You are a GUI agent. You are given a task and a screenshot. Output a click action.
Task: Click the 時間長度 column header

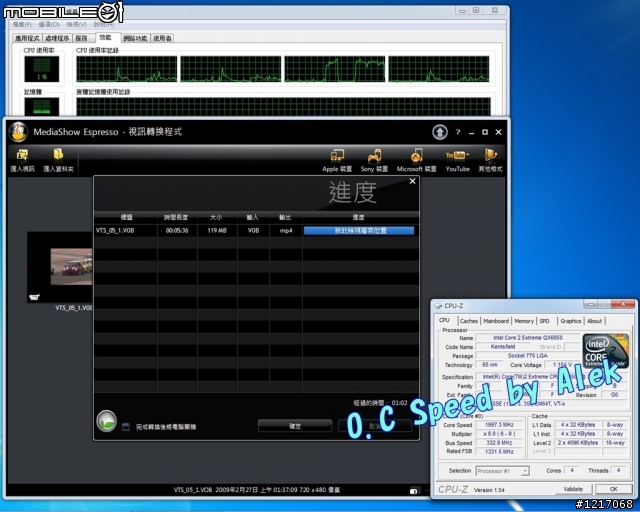(x=176, y=218)
